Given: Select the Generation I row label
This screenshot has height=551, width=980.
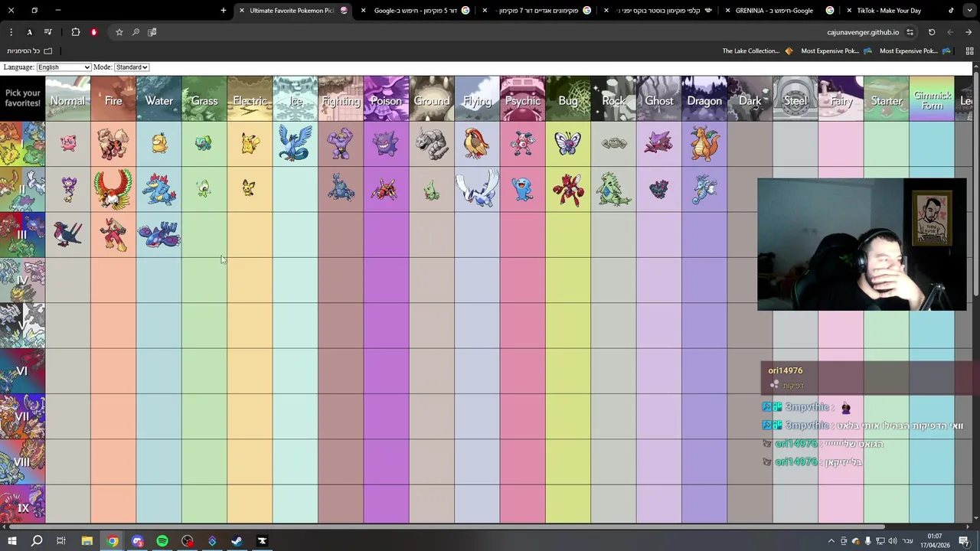Looking at the screenshot, I should click(x=22, y=144).
